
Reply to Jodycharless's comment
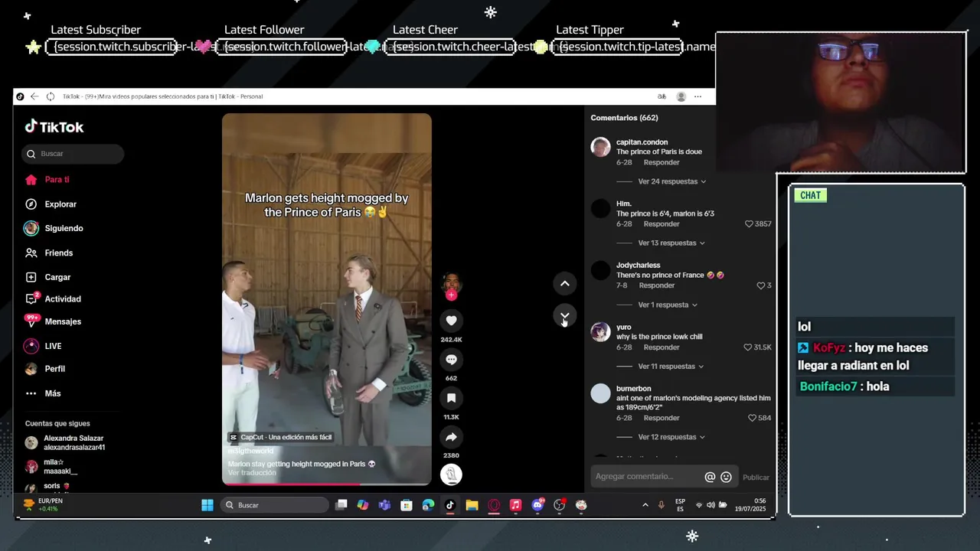[657, 285]
